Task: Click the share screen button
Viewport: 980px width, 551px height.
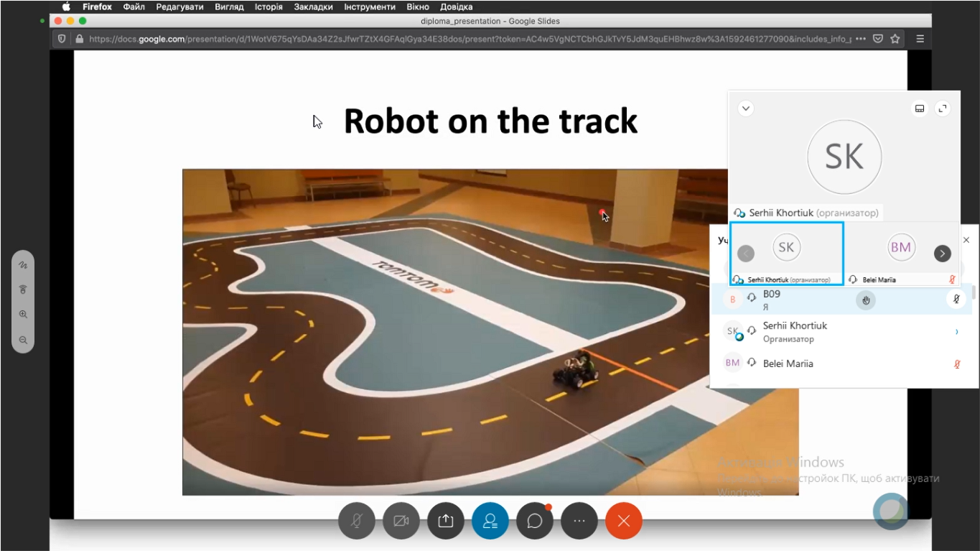Action: (445, 521)
